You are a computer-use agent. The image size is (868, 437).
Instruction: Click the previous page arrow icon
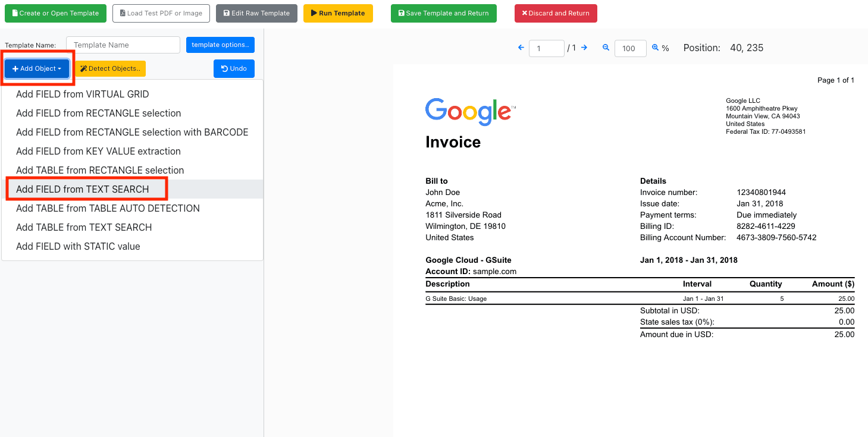(x=521, y=48)
